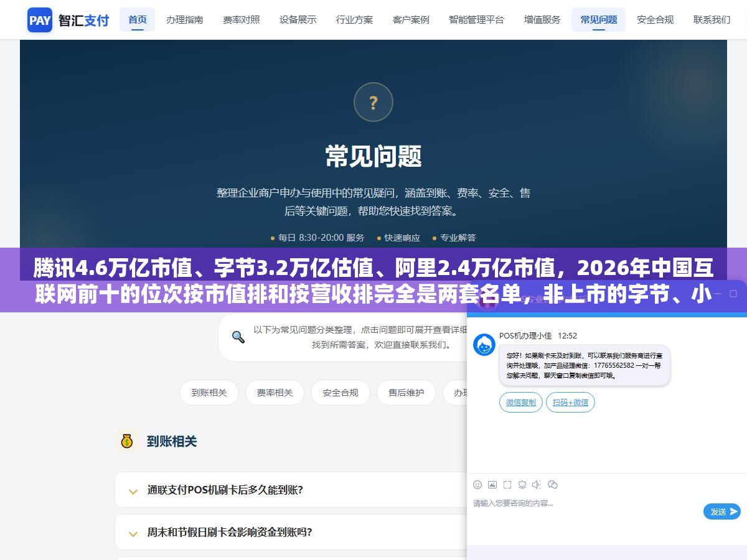This screenshot has height=560, width=747.
Task: Click the magnifier search icon
Action: [x=238, y=337]
